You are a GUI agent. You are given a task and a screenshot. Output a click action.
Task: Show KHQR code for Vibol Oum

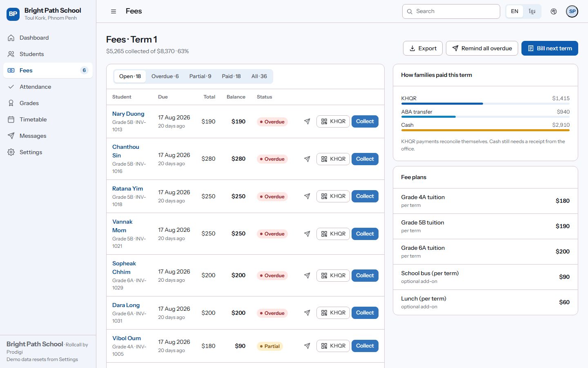333,346
